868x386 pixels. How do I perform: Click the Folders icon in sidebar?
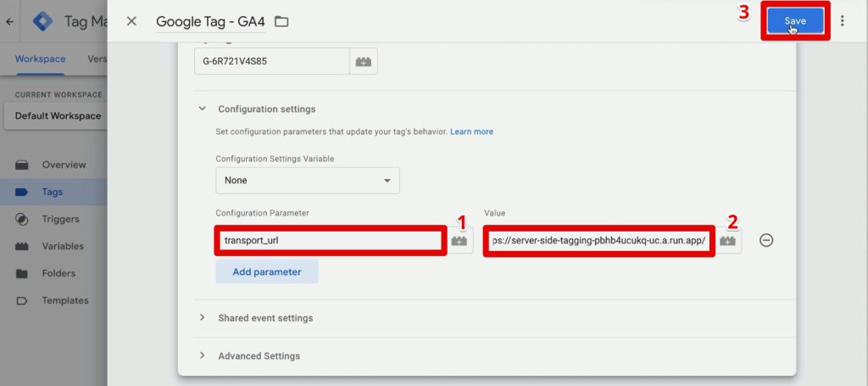tap(21, 273)
